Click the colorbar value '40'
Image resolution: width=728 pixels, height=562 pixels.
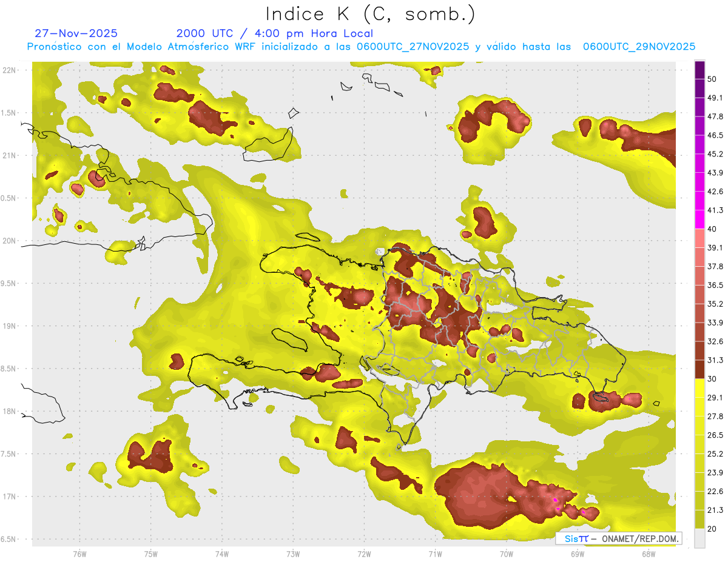[712, 229]
